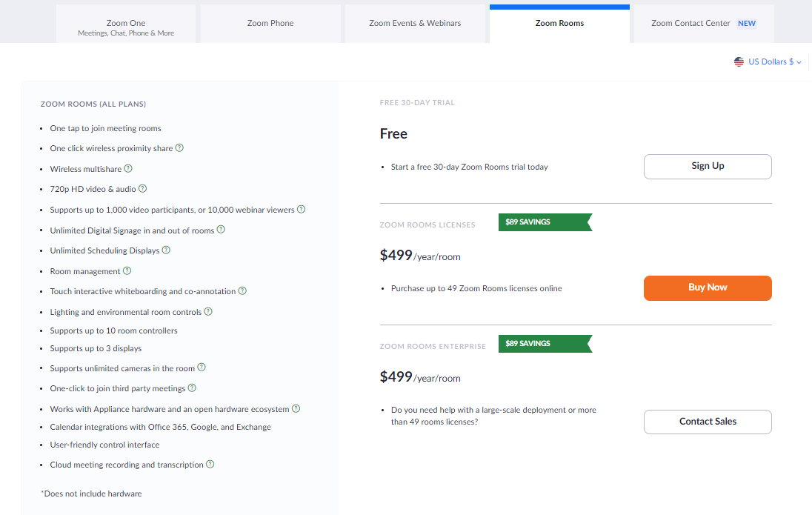Click info icon beside Lighting and environmental controls
Image resolution: width=812 pixels, height=515 pixels.
coord(208,312)
